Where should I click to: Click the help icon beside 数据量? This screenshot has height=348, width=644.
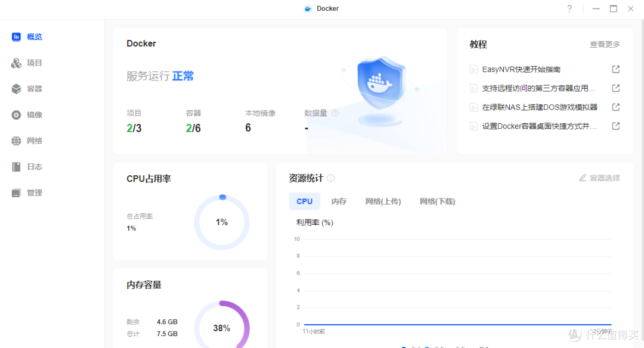click(335, 113)
